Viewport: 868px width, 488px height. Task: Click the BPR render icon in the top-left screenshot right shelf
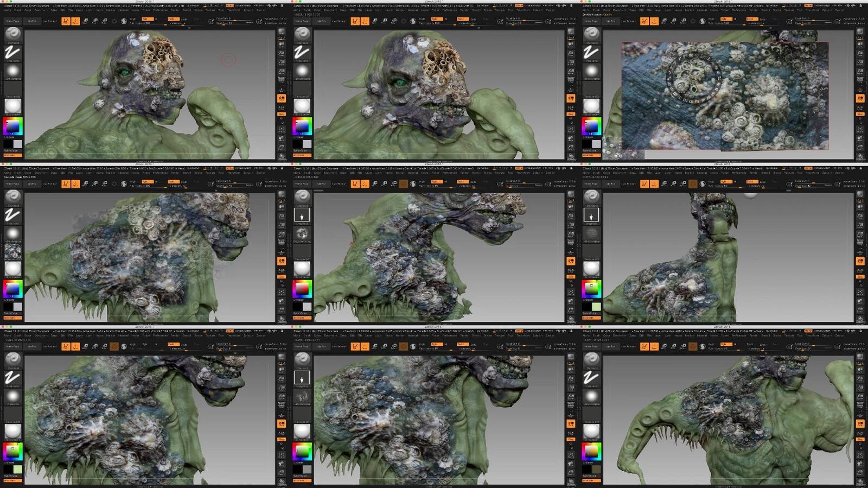tap(282, 31)
